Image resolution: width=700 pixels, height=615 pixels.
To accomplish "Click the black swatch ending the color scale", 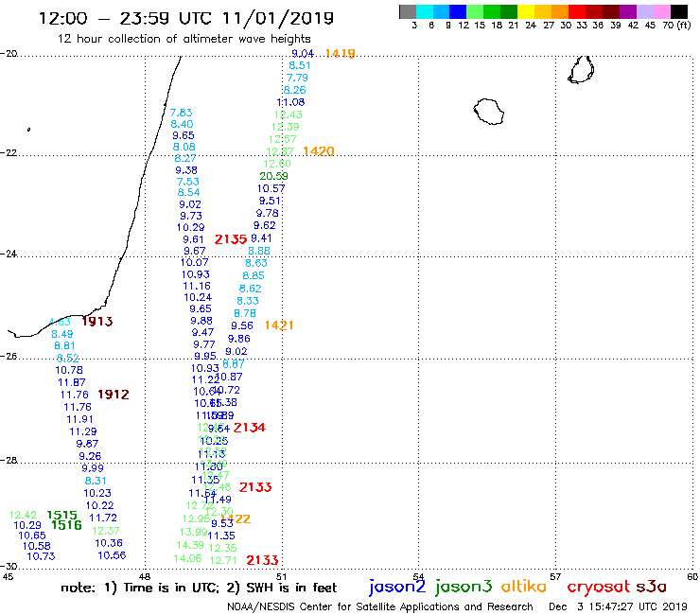I will 678,11.
